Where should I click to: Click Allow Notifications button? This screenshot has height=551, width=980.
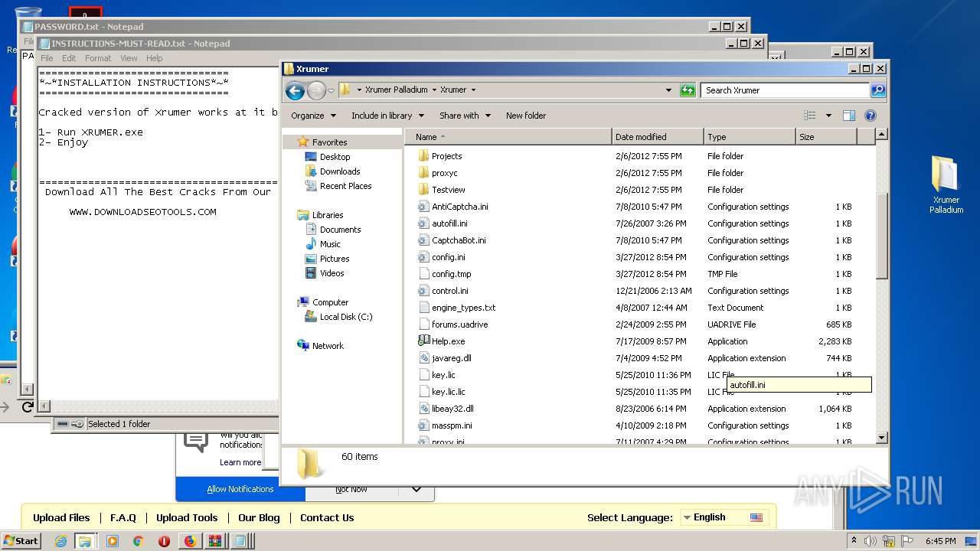click(240, 489)
